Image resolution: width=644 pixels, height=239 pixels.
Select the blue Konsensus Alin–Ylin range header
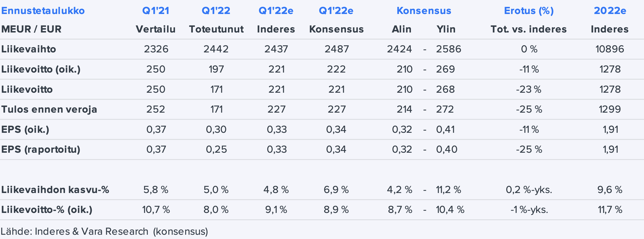(x=424, y=11)
